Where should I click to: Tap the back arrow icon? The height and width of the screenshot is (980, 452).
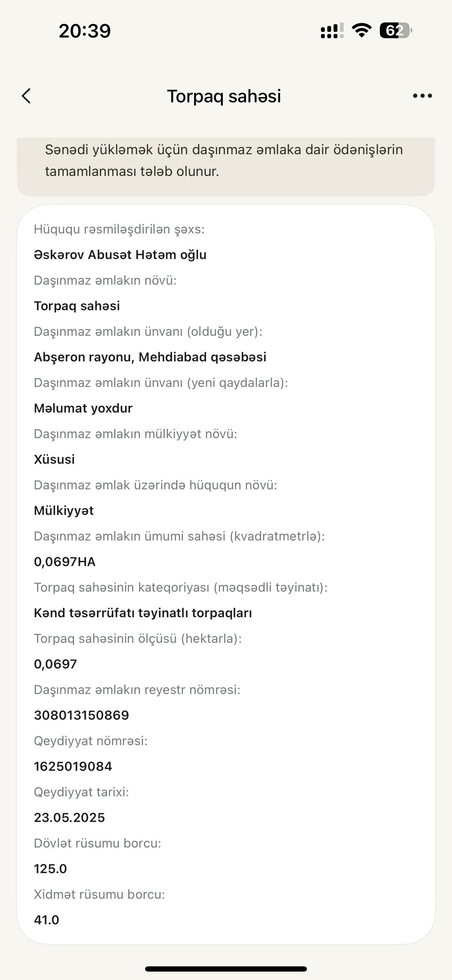click(26, 96)
